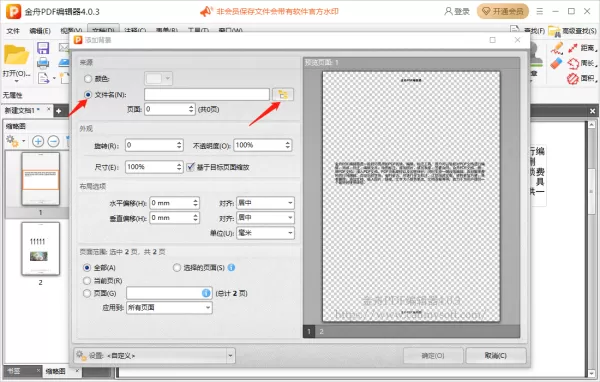Image resolution: width=600 pixels, height=382 pixels.
Task: Click info icon next to 选择的页面(S)
Action: pos(231,268)
